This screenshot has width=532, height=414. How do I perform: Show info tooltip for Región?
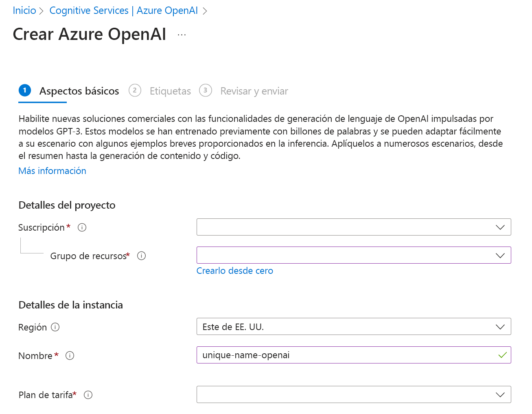[x=55, y=327]
